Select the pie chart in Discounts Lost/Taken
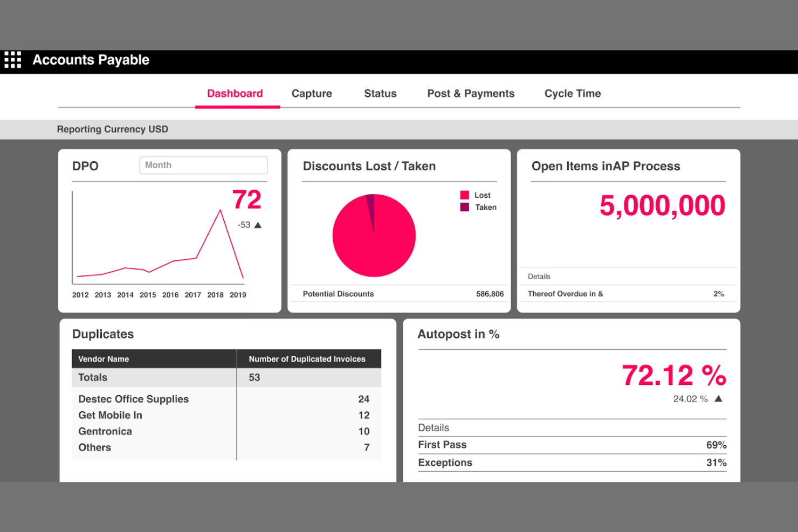Image resolution: width=798 pixels, height=532 pixels. [x=374, y=236]
